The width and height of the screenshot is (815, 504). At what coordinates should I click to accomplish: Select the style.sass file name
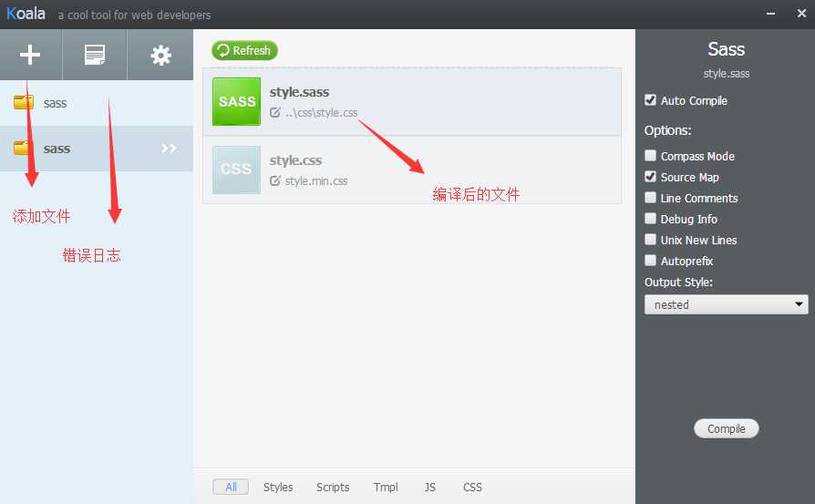pos(299,92)
